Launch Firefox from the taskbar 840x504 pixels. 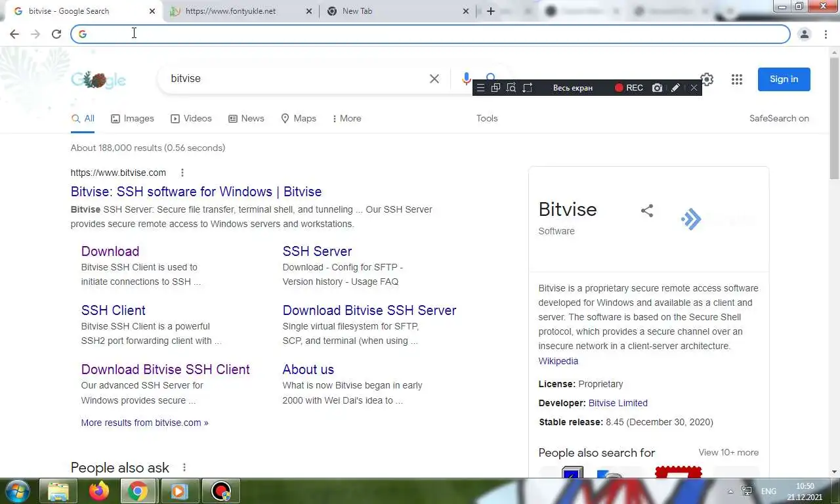click(x=99, y=491)
